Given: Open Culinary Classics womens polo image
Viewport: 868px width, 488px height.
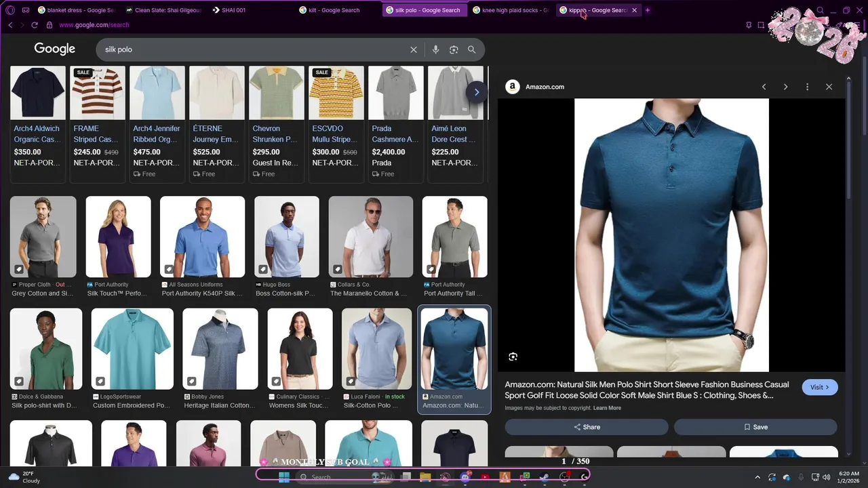Looking at the screenshot, I should point(300,349).
